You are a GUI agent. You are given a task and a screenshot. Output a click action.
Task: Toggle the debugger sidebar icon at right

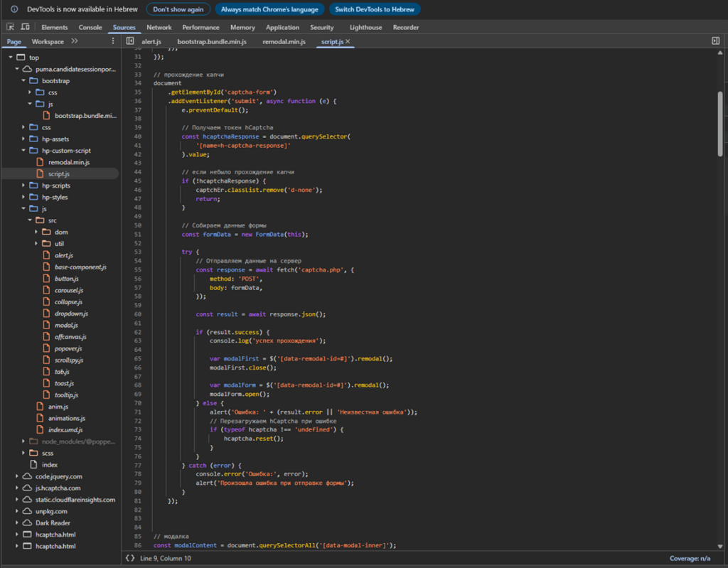715,41
